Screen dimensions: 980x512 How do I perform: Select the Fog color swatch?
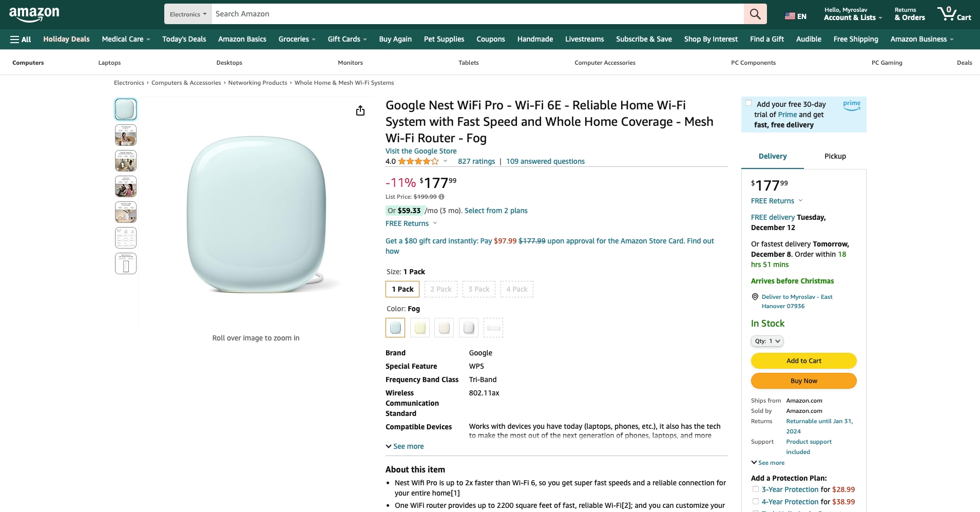(395, 328)
